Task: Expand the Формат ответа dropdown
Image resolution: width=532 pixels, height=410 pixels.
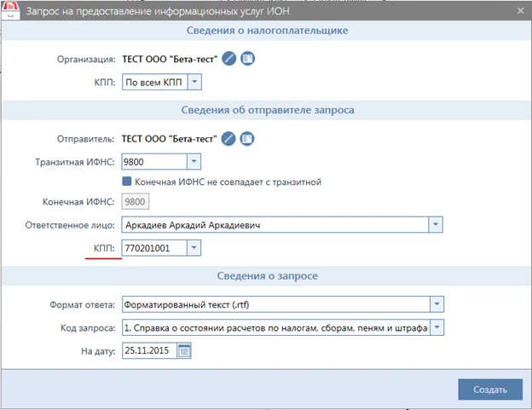Action: (437, 304)
